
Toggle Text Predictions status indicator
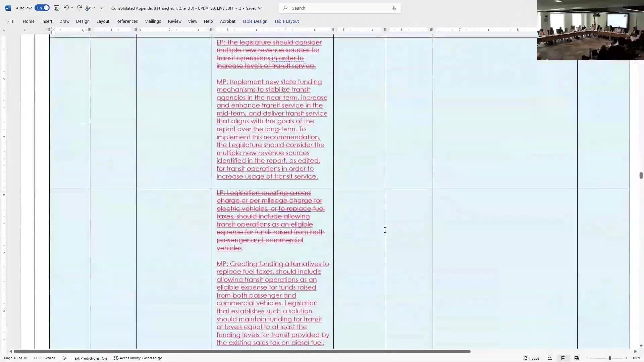90,358
